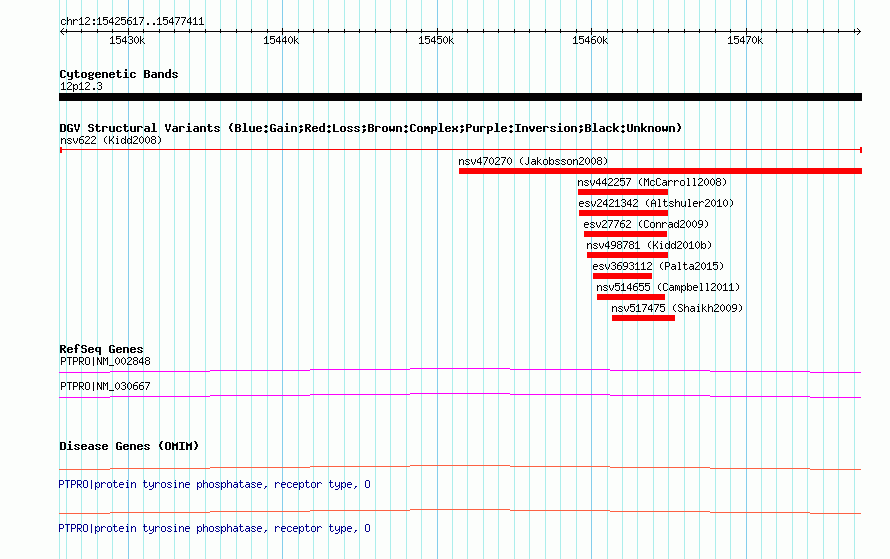The image size is (890, 559).
Task: Click the 15440k ruler tick label
Action: (281, 40)
